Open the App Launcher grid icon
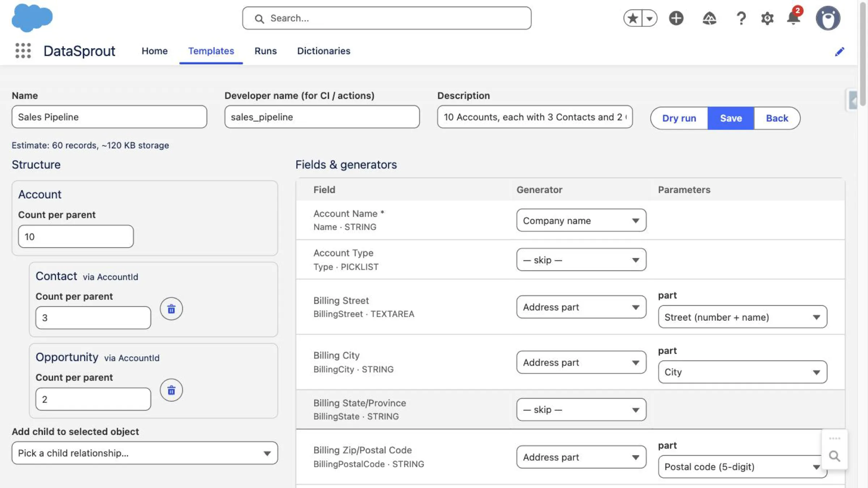 tap(23, 51)
